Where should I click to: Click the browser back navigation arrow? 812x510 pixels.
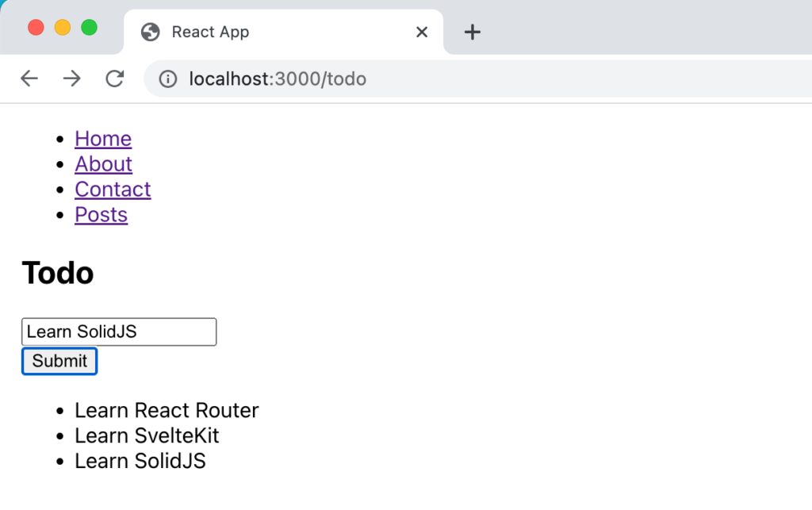click(29, 79)
